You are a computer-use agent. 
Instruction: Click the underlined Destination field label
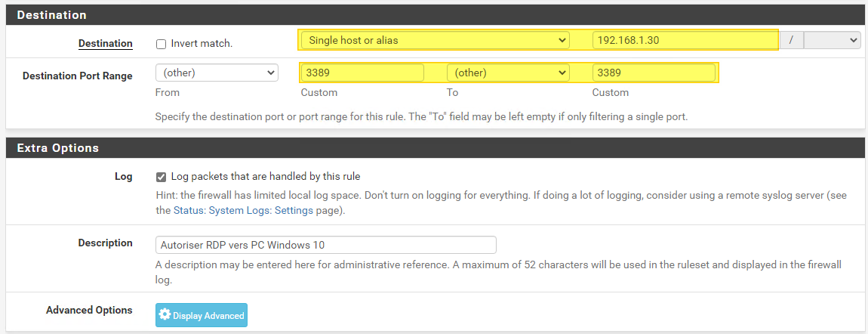pos(106,43)
